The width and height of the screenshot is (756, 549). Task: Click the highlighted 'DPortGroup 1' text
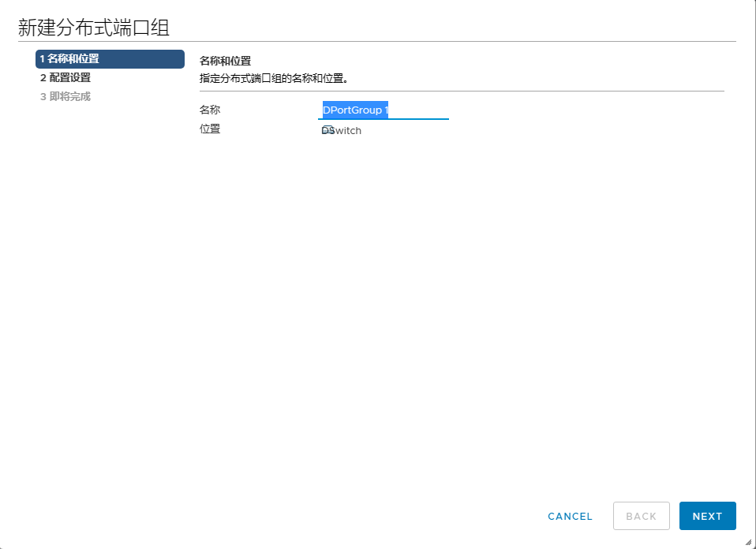(x=355, y=110)
